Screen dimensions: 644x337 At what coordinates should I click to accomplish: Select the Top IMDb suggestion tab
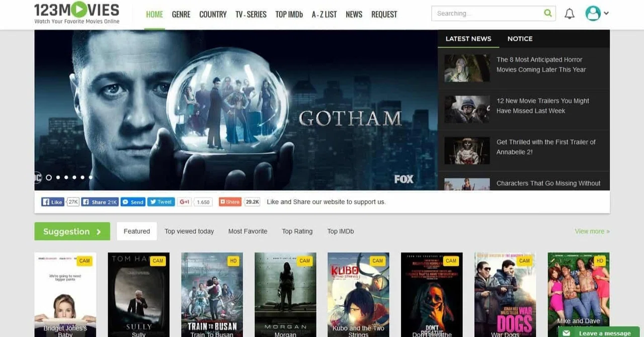tap(341, 231)
